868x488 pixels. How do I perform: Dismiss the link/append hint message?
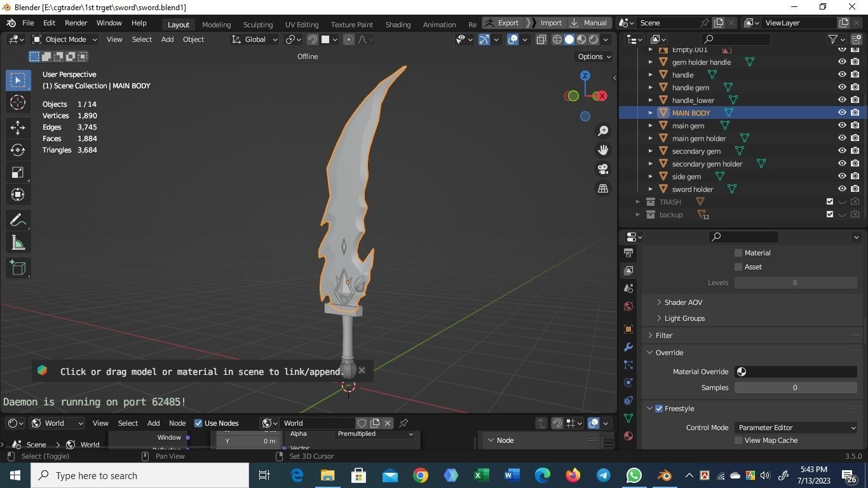(x=362, y=370)
